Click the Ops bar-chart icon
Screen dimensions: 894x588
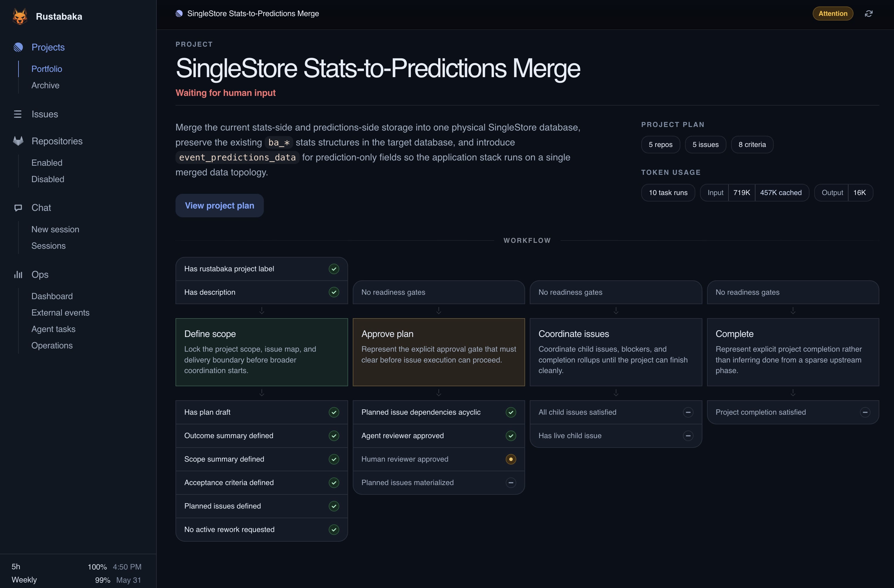[18, 275]
